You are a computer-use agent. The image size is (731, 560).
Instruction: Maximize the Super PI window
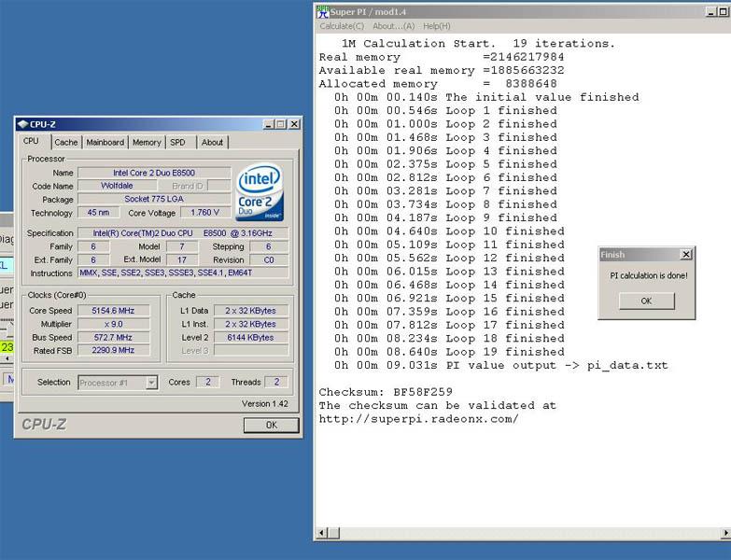click(724, 11)
